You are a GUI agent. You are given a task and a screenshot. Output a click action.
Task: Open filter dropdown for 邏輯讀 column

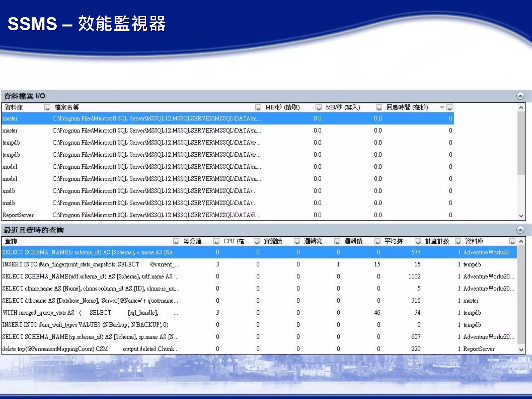click(x=377, y=241)
